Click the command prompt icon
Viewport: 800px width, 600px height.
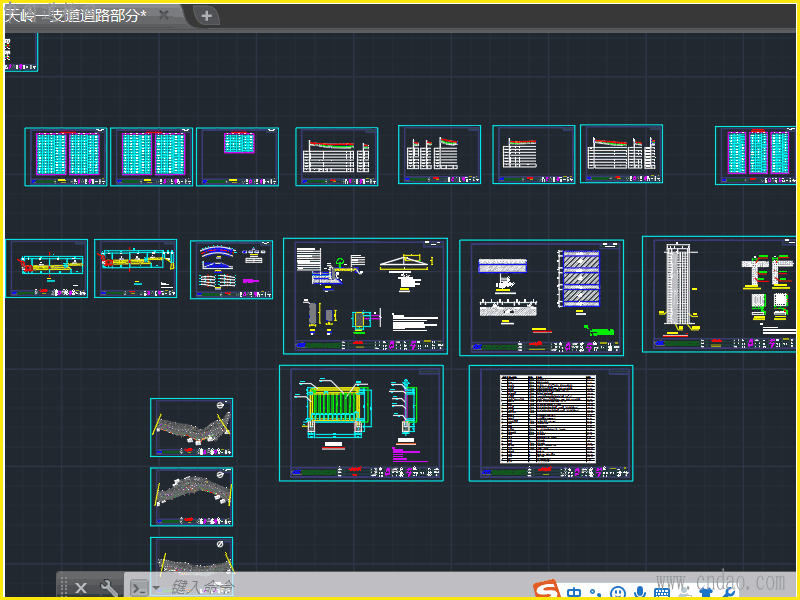(x=140, y=588)
